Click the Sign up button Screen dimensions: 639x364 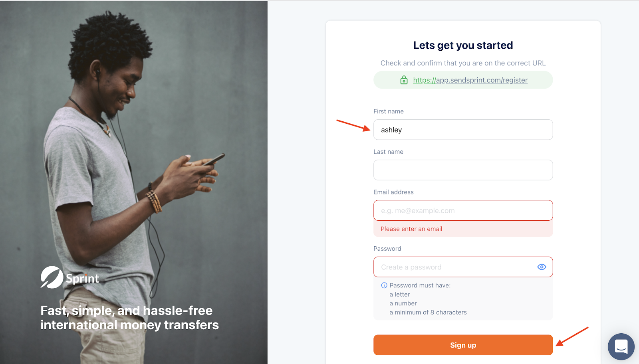tap(463, 345)
